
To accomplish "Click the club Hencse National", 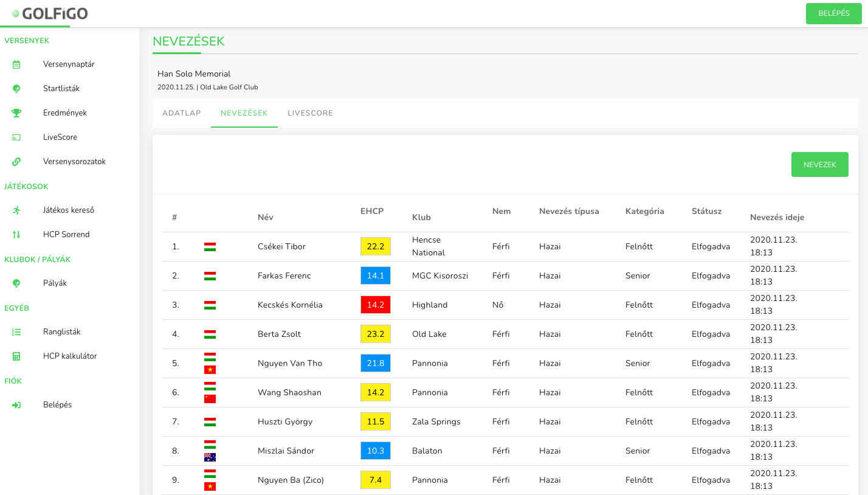I will tap(429, 246).
